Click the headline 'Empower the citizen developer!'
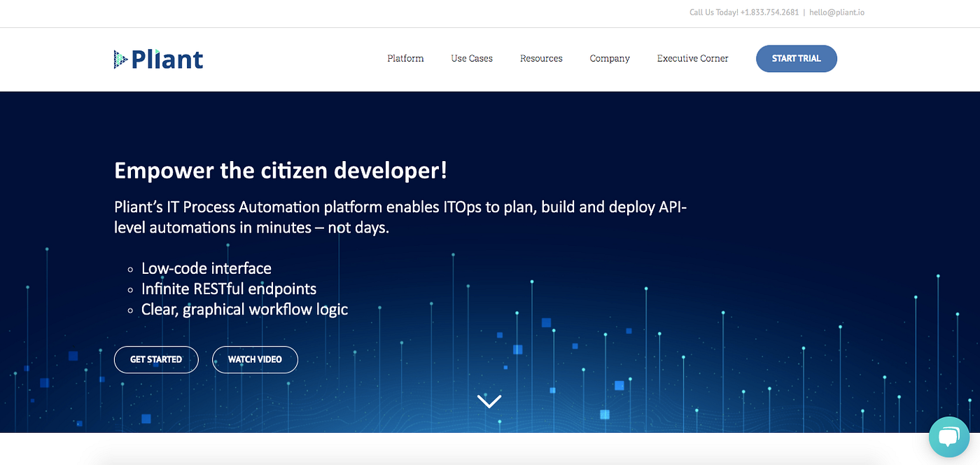Viewport: 980px width, 465px height. [281, 170]
